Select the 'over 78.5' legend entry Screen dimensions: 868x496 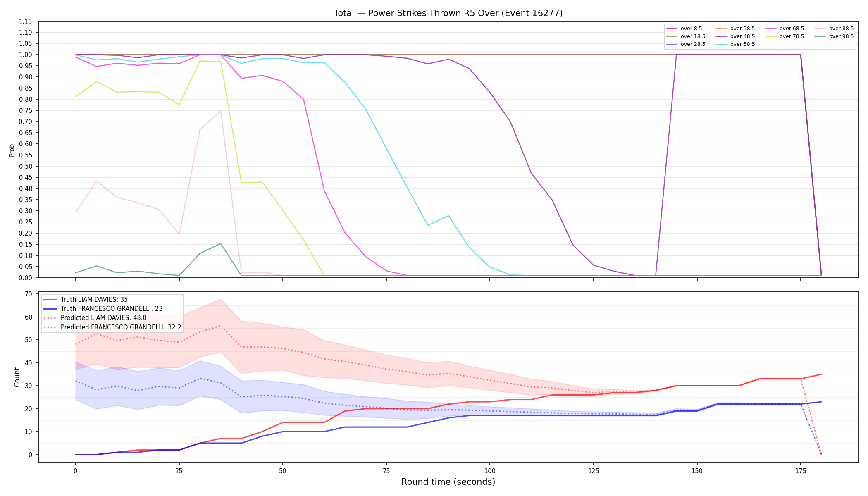point(785,36)
